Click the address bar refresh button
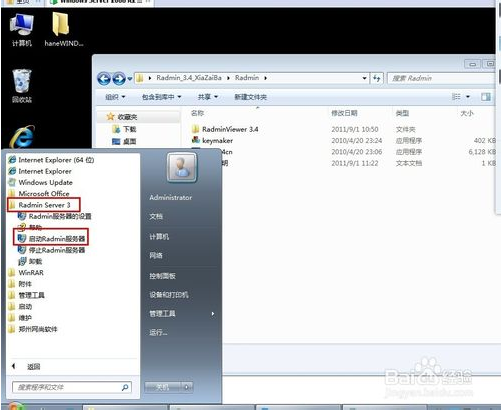This screenshot has height=410, width=501. (x=377, y=78)
